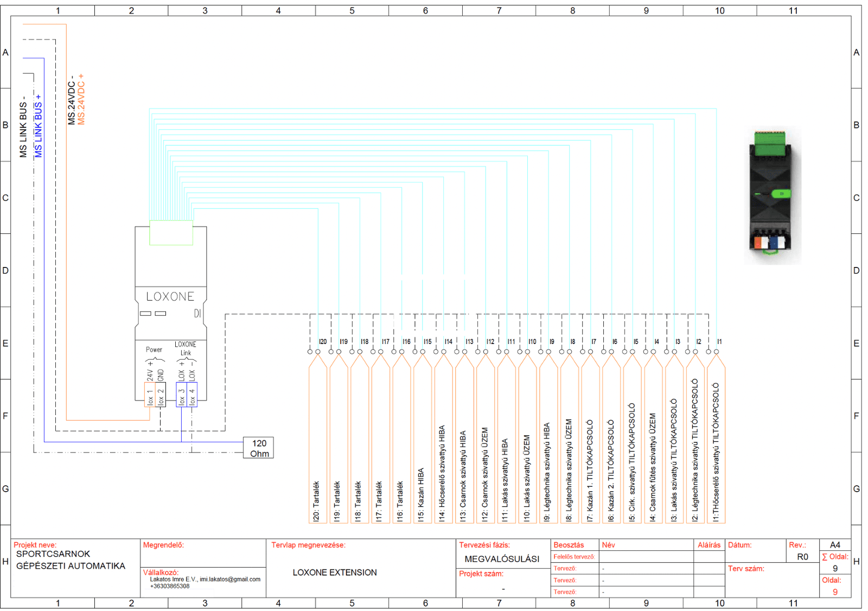Click the green Dátum field block
Image resolution: width=868 pixels, height=611 pixels.
pyautogui.click(x=757, y=556)
